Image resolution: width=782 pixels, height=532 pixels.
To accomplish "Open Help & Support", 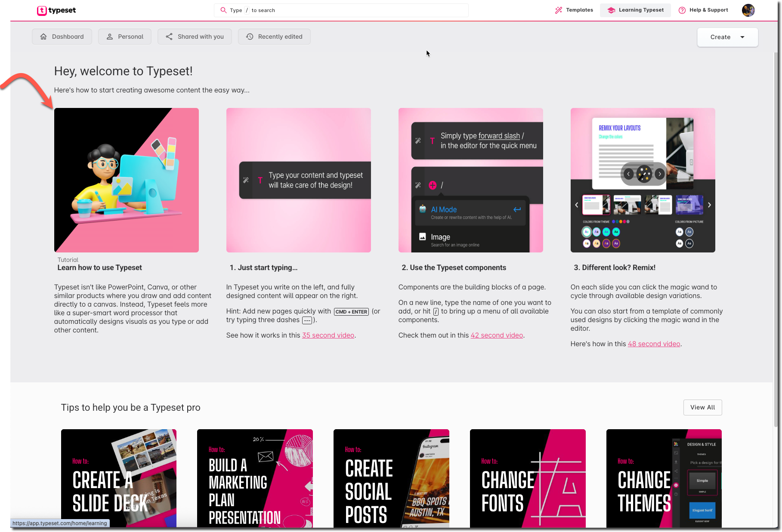I will 703,10.
